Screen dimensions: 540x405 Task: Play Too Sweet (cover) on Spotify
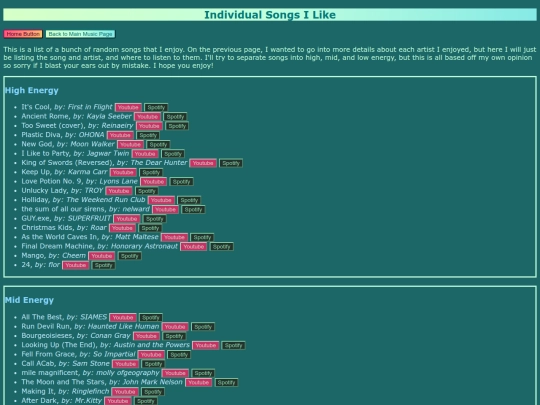177,126
